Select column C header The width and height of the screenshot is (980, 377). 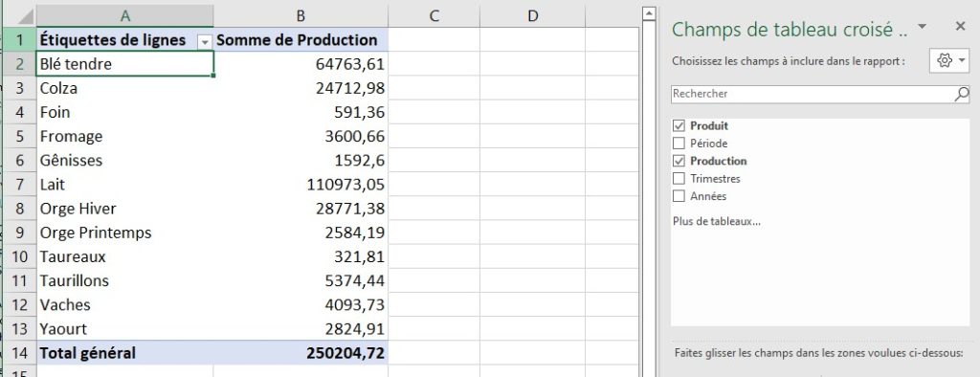tap(434, 15)
